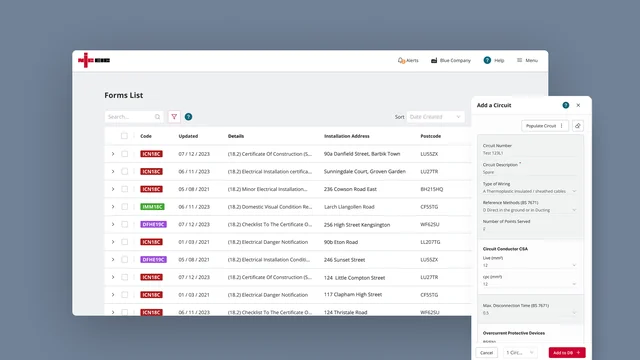Sort by the Code column header
The image size is (640, 360).
click(146, 136)
